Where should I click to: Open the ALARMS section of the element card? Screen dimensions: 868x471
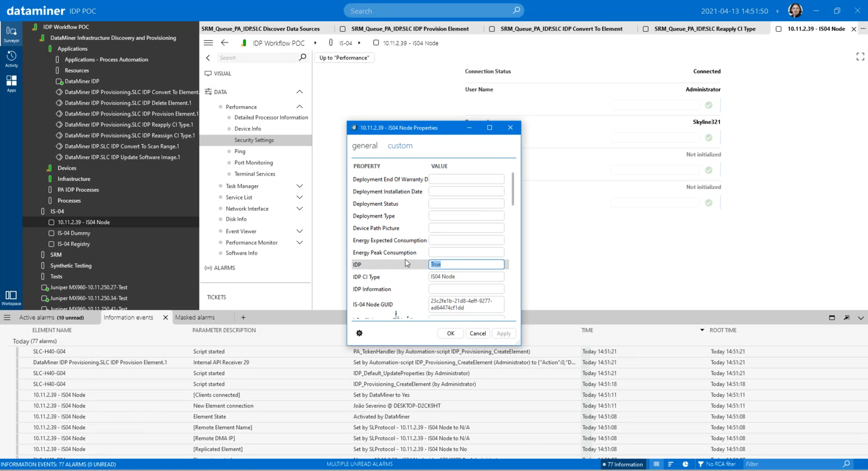click(224, 268)
